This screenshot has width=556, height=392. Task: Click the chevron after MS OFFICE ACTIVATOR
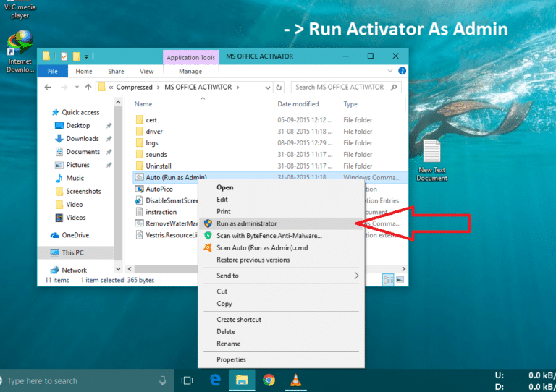click(237, 87)
